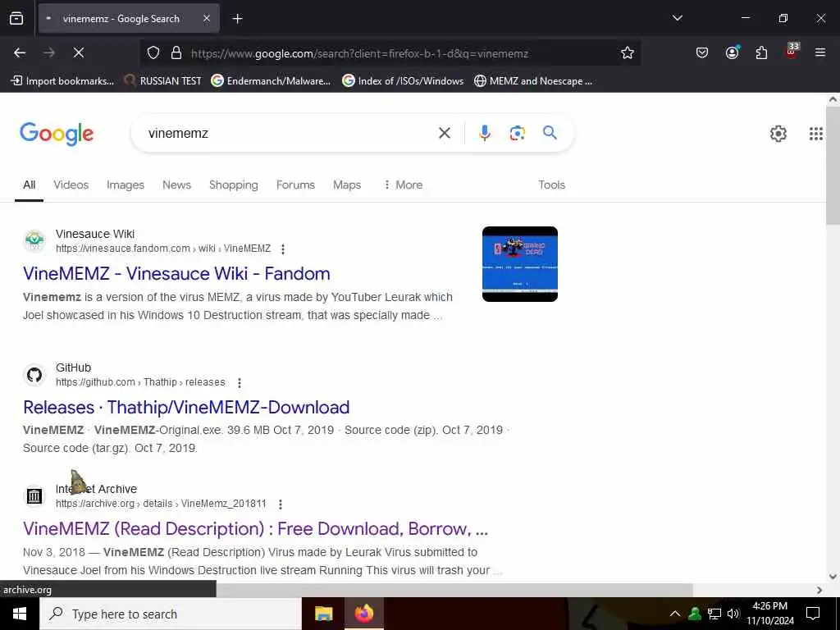Click the vinememz search input box

[286, 134]
